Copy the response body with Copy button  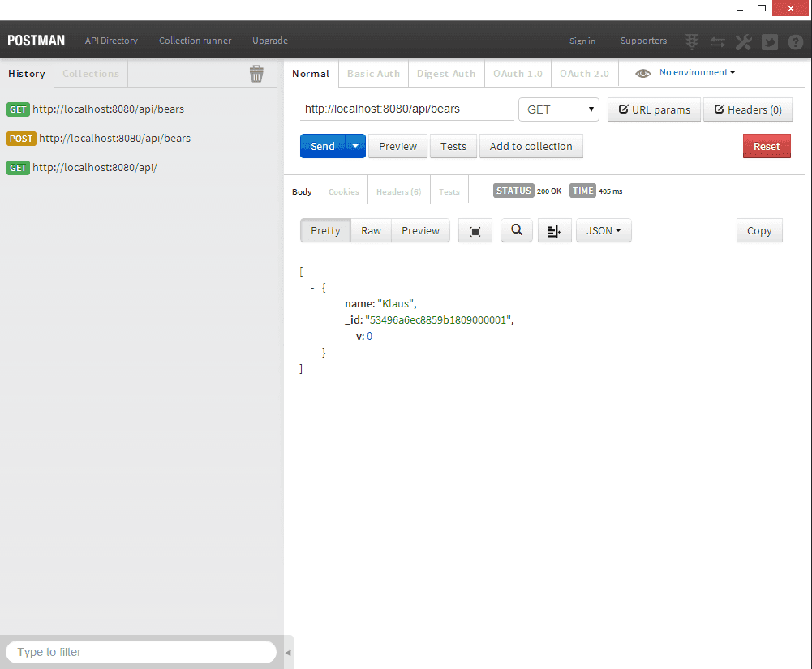tap(758, 230)
